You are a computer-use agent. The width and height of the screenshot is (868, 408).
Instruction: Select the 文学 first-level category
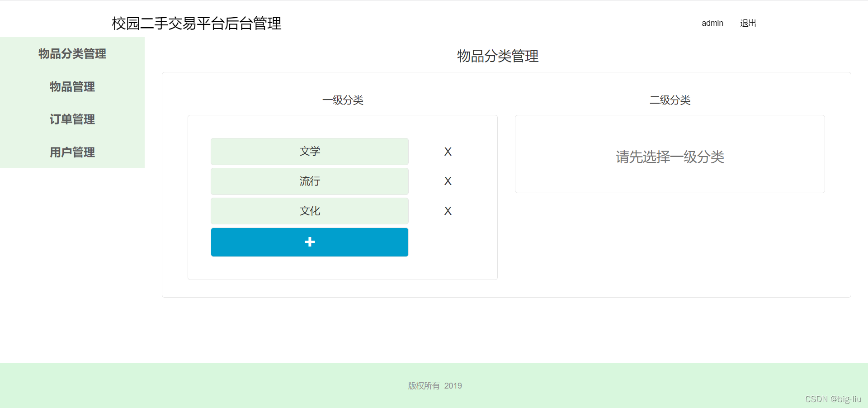pos(310,152)
